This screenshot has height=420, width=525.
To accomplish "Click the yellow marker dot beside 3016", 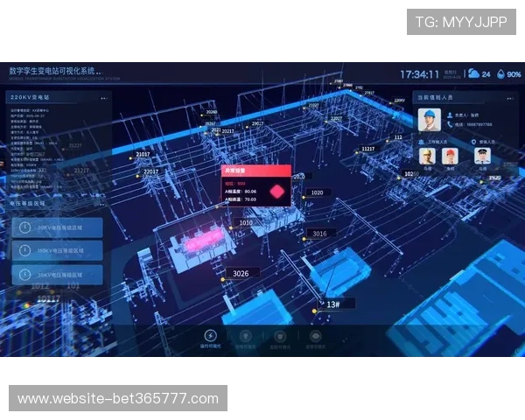I will (x=304, y=239).
